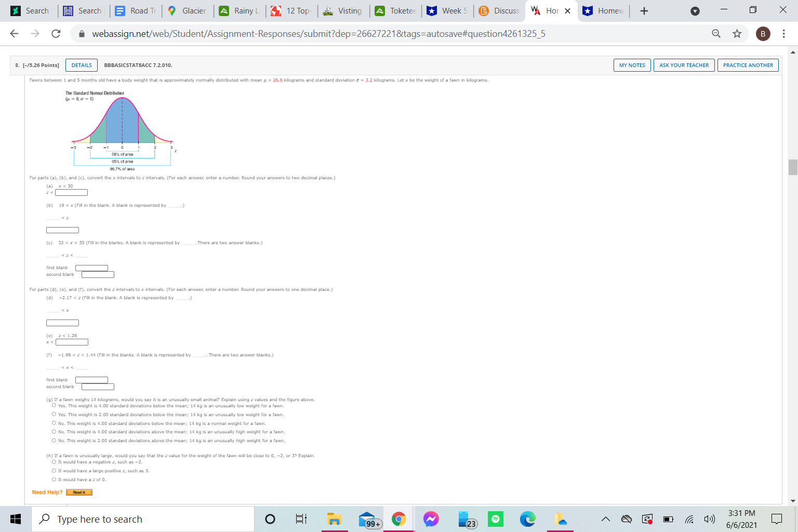Switch to the 12 Top tab
This screenshot has height=532, width=798.
click(x=291, y=11)
